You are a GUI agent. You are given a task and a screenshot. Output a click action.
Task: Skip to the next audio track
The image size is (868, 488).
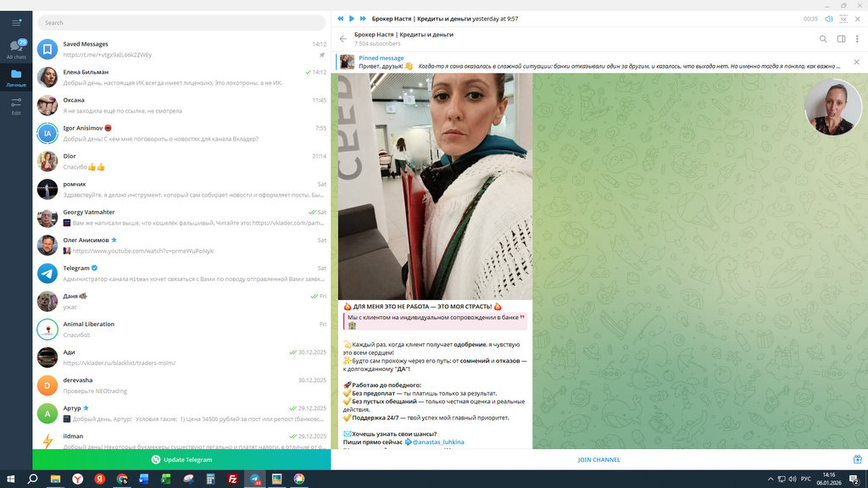[x=364, y=18]
